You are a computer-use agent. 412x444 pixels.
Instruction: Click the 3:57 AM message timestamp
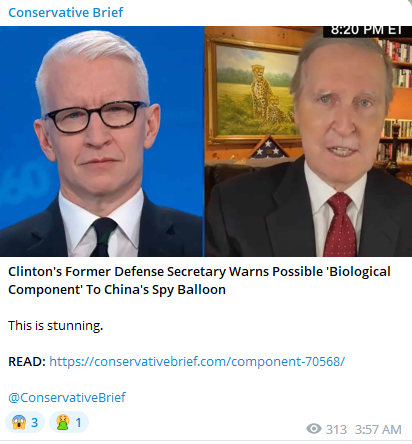[378, 430]
